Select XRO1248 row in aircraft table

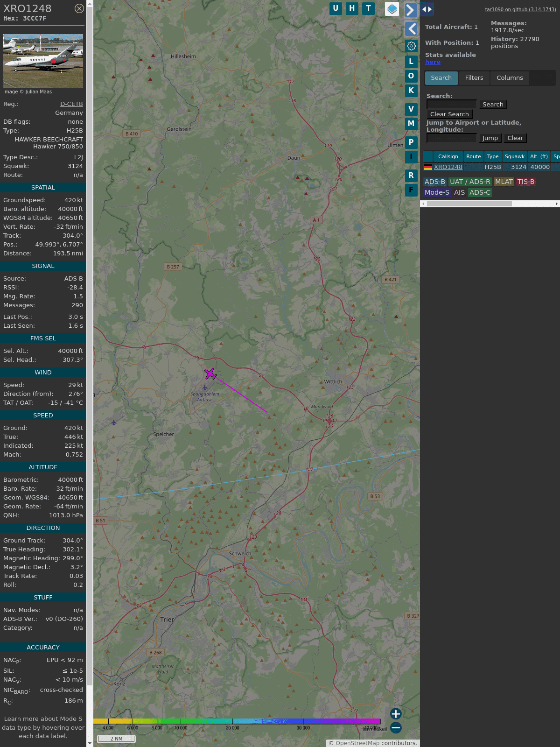tap(491, 167)
